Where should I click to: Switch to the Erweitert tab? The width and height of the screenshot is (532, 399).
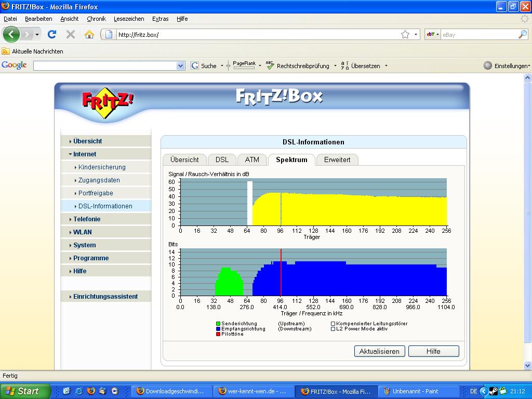click(337, 159)
